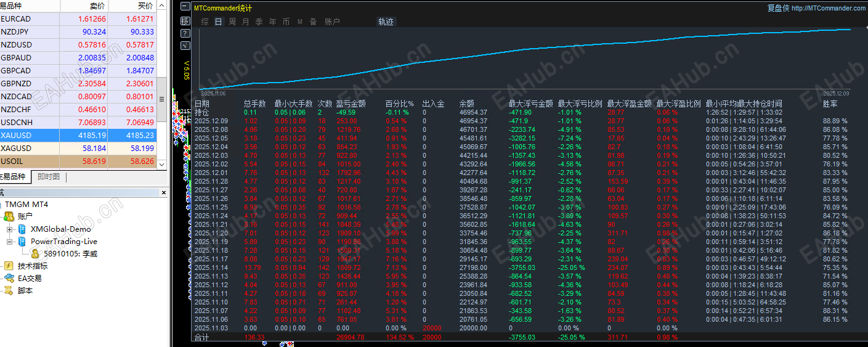
Task: Select the USOIL symbol row
Action: [x=78, y=161]
